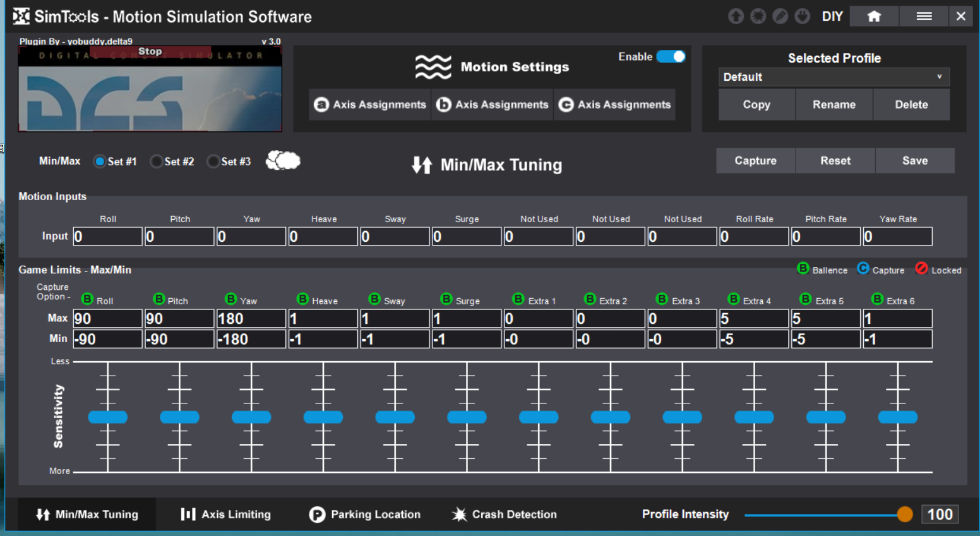Screen dimensions: 980x536
Task: Click the Roll Max value field
Action: pyautogui.click(x=107, y=318)
